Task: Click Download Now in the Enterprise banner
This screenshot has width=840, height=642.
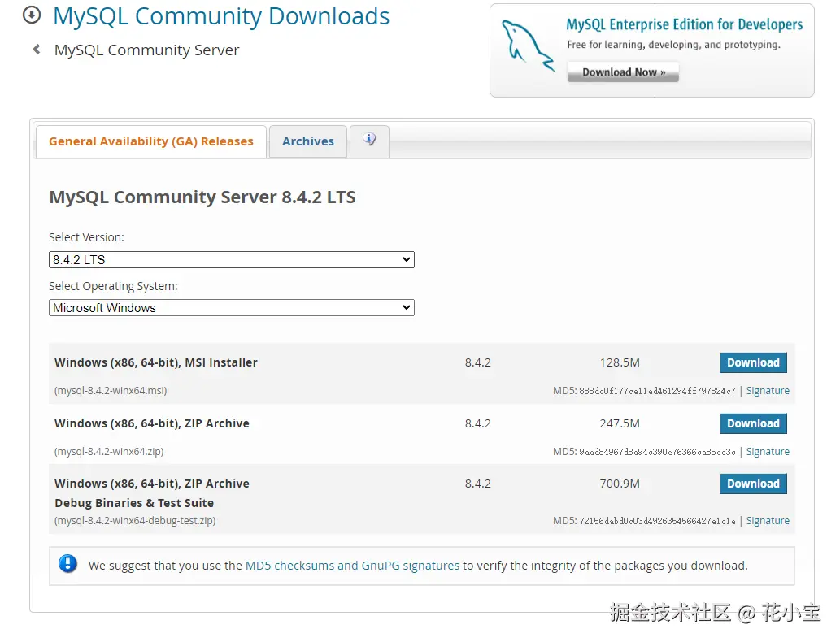Action: click(x=624, y=72)
